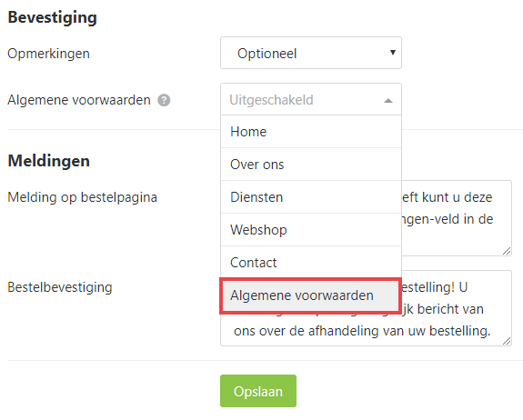Viewport: 523px width, 420px height.
Task: Click the help icon beside Algemene voorwaarden
Action: (x=164, y=100)
